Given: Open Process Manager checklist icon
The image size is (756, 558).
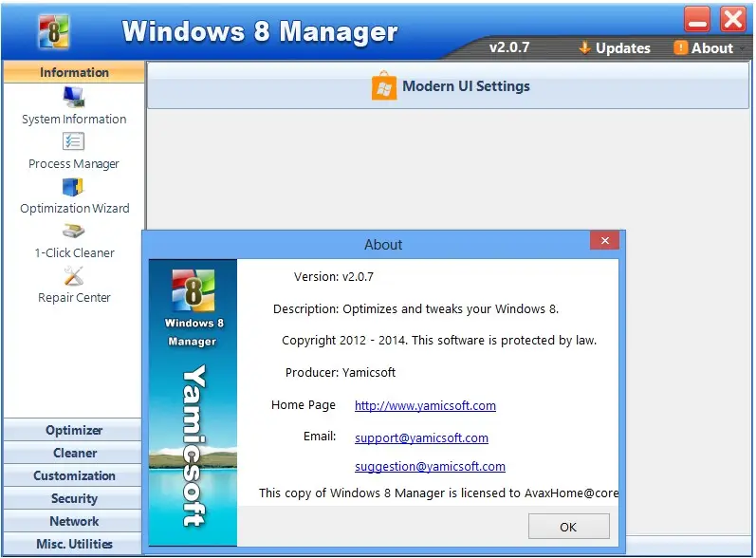Looking at the screenshot, I should tap(73, 141).
